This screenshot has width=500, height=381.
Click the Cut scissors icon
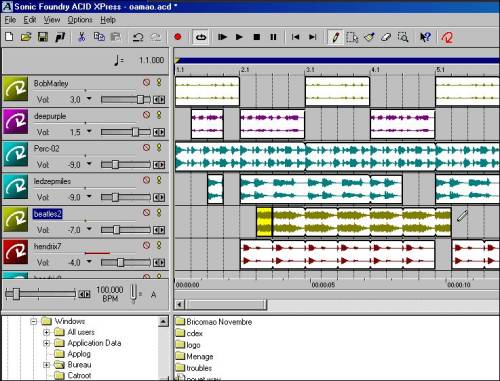pos(81,37)
